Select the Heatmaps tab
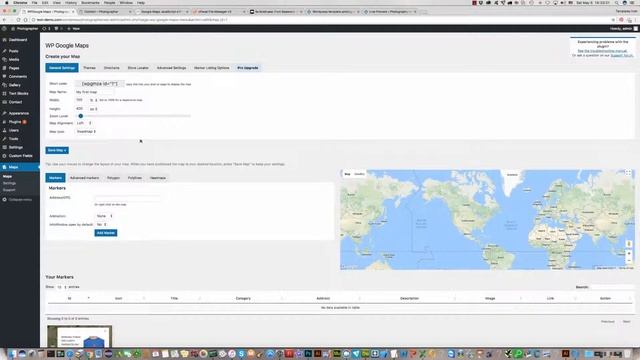The height and width of the screenshot is (360, 640). (x=158, y=178)
